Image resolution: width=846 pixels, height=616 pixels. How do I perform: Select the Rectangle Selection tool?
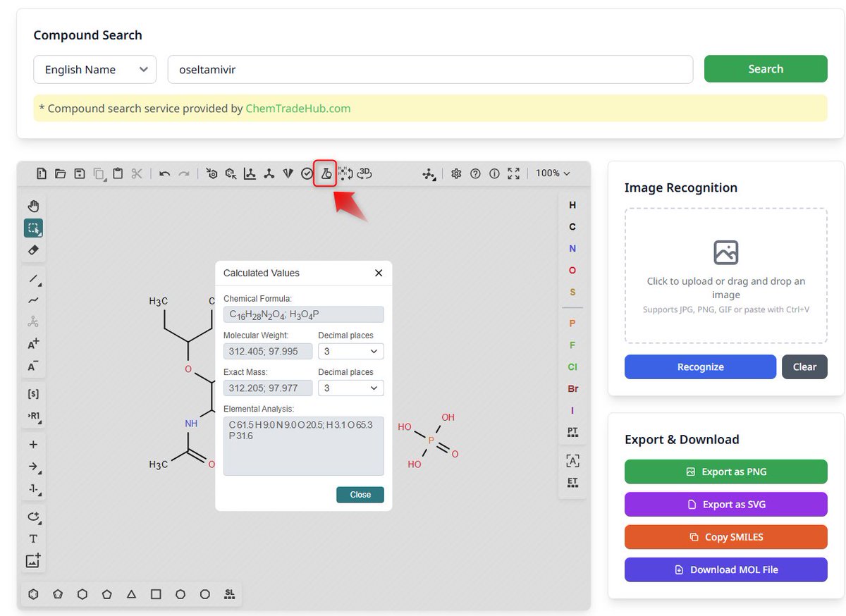(x=33, y=228)
